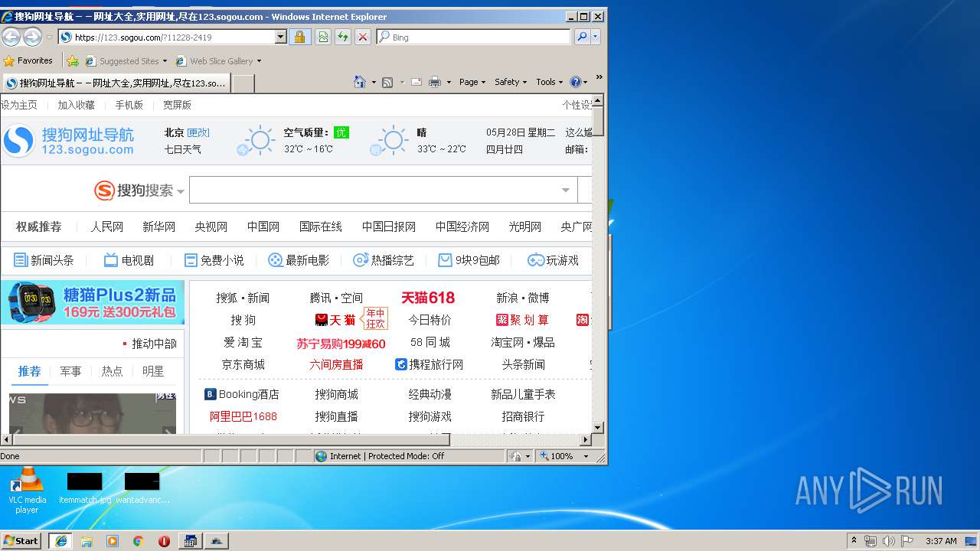Open VLC media player desktop shortcut
Viewport: 980px width, 551px height.
[x=27, y=490]
